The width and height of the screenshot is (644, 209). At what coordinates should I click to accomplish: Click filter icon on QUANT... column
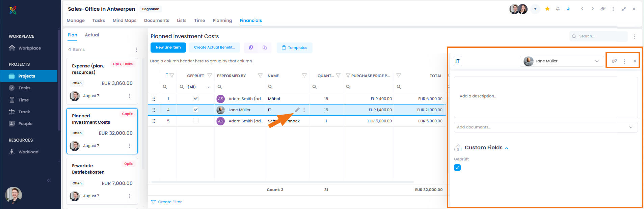click(338, 76)
